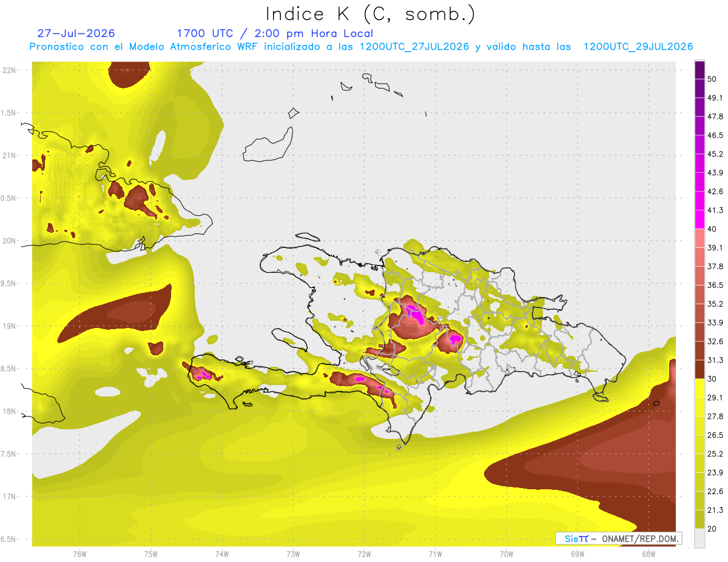Click the '32.6' color scale value
This screenshot has height=562, width=728.
click(x=715, y=341)
